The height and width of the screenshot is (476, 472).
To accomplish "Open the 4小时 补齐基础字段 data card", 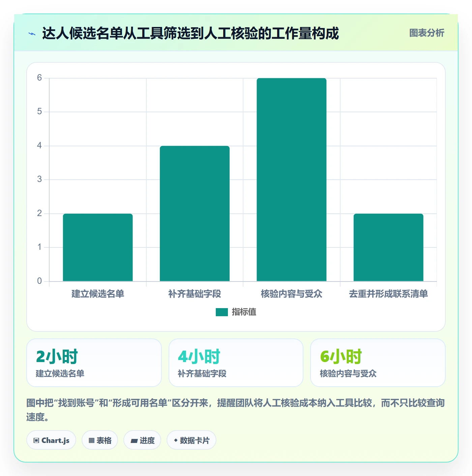I will (x=236, y=363).
